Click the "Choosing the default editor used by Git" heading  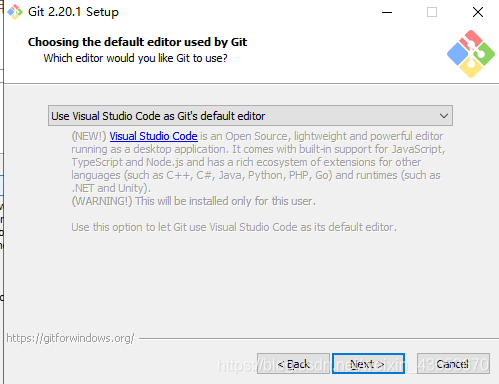tap(137, 42)
